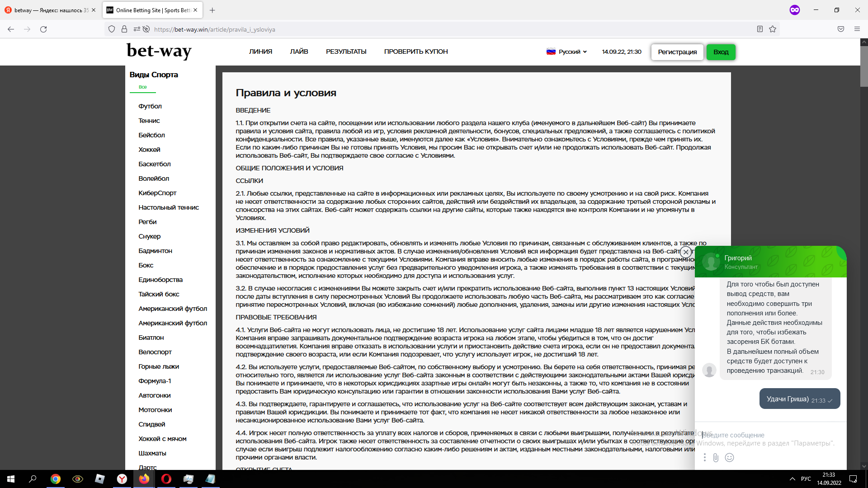Open Yandex Browser from the taskbar
868x488 pixels.
pos(122,479)
